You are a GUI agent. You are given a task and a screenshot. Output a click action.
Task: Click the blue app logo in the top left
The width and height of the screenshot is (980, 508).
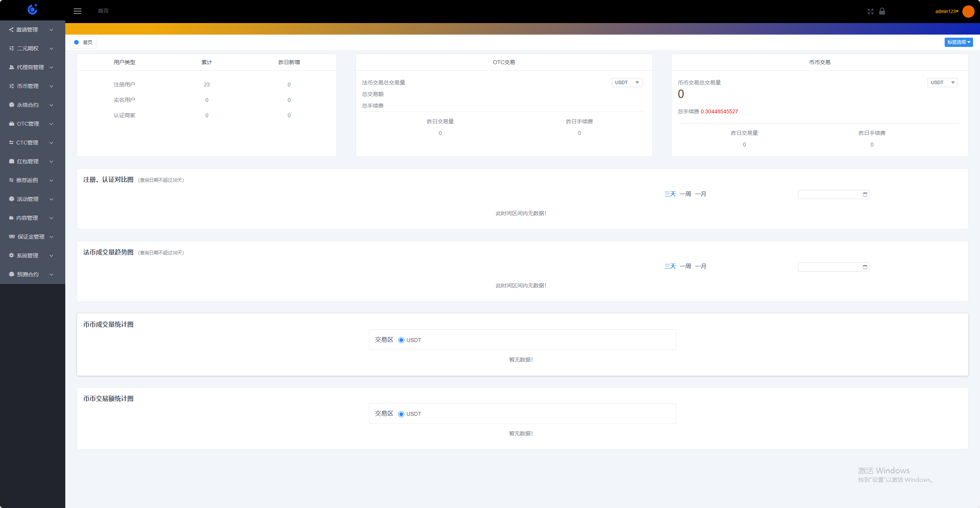click(x=33, y=10)
